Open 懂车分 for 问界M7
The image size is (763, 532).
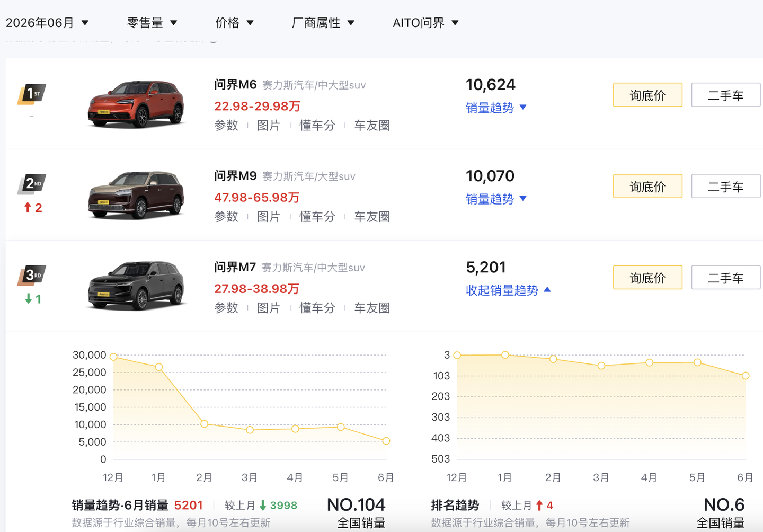coord(317,308)
